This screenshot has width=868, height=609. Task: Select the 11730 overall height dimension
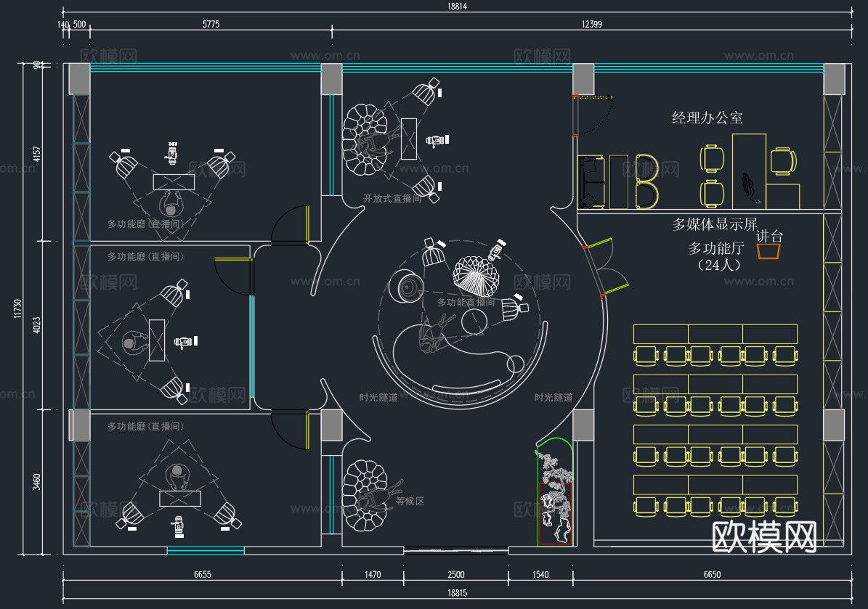point(17,308)
